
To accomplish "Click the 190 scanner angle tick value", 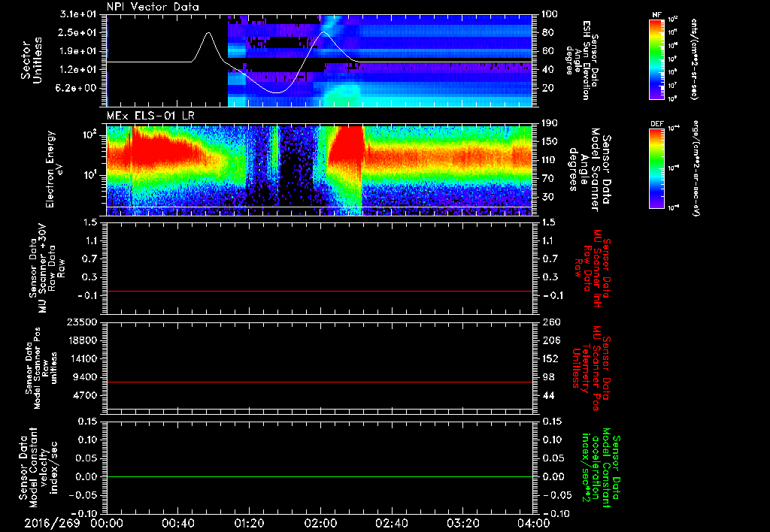I will pyautogui.click(x=550, y=123).
